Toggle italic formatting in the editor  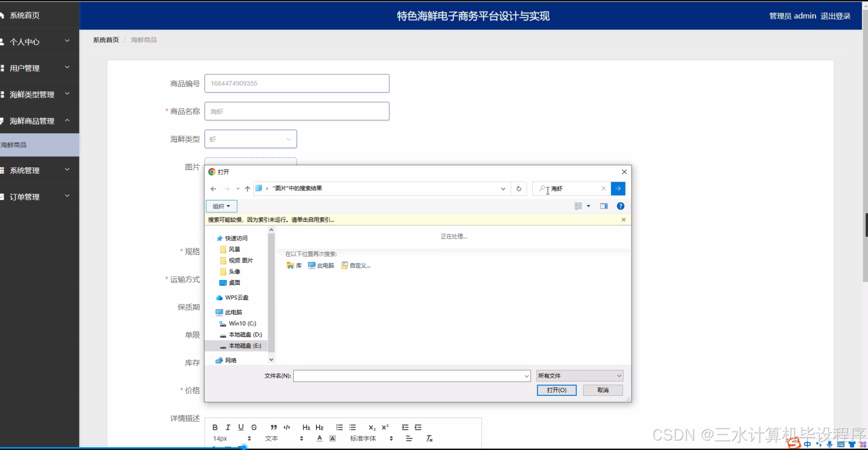click(228, 427)
